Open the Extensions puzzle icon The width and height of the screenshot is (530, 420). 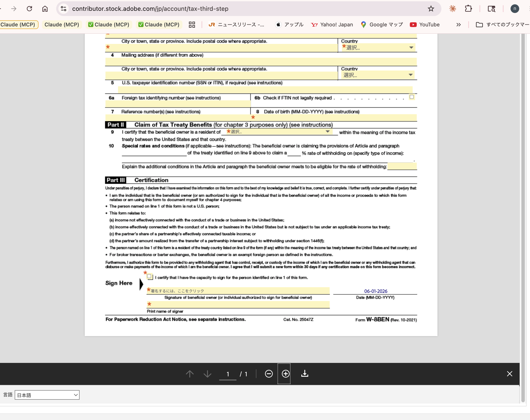(x=468, y=9)
